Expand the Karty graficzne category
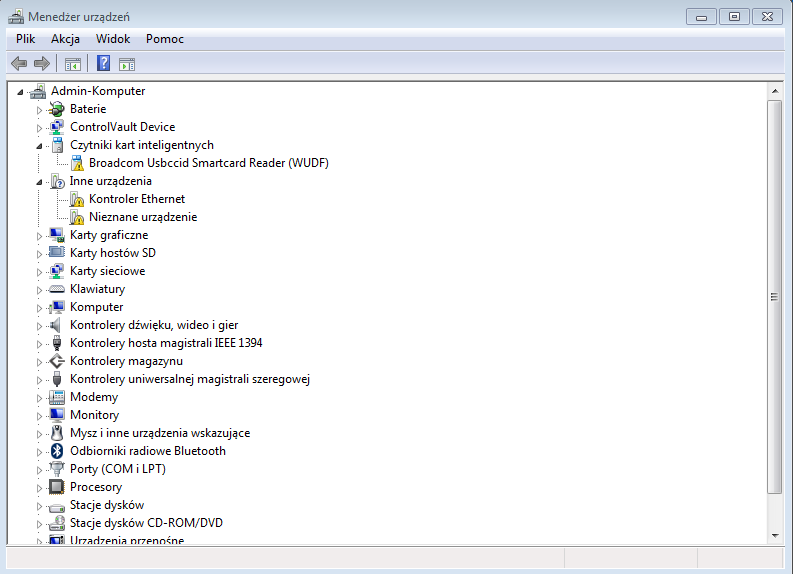This screenshot has width=793, height=574. [x=39, y=236]
